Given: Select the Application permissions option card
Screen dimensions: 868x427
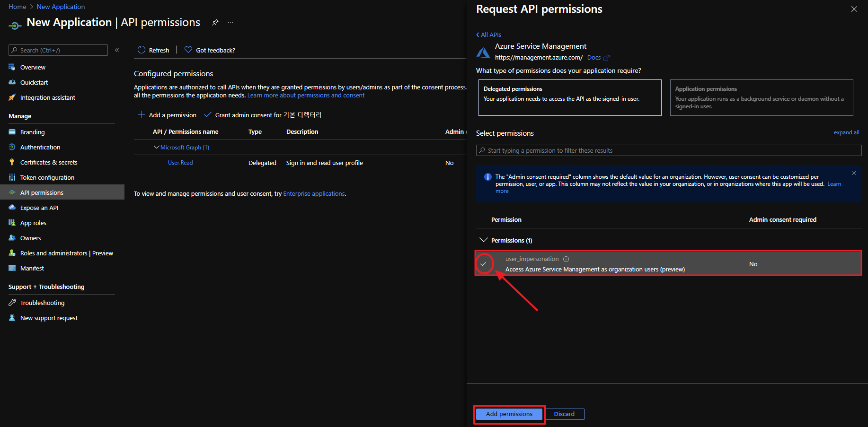Looking at the screenshot, I should (761, 97).
